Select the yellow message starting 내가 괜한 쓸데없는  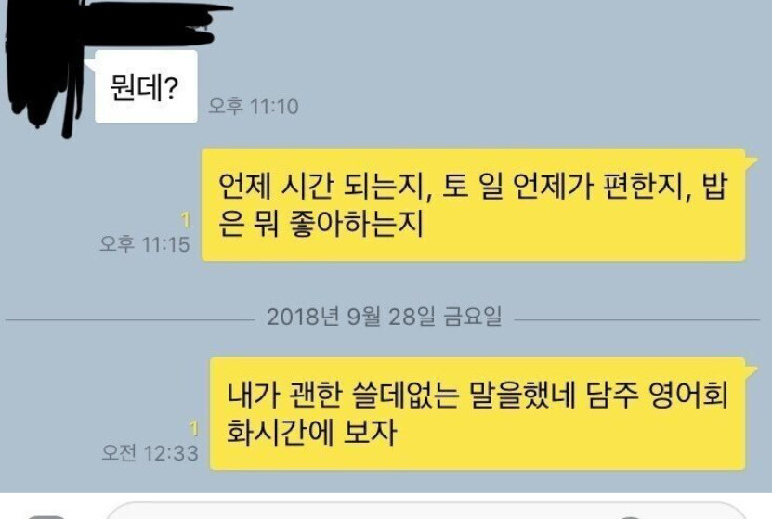(478, 413)
